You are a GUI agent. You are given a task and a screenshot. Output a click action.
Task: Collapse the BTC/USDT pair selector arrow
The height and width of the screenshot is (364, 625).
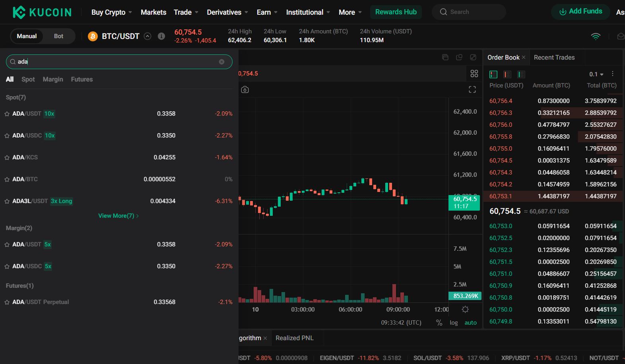coord(148,36)
